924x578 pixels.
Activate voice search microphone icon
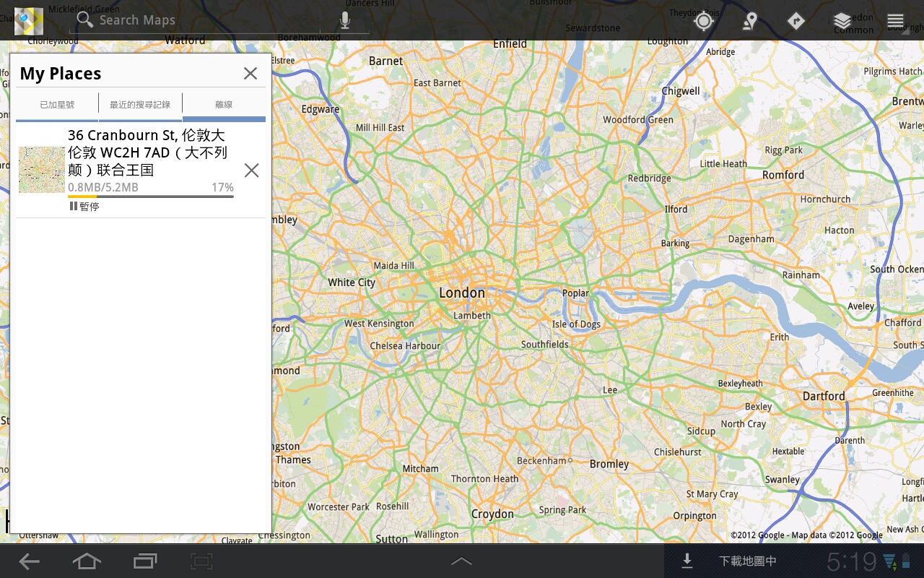tap(345, 21)
